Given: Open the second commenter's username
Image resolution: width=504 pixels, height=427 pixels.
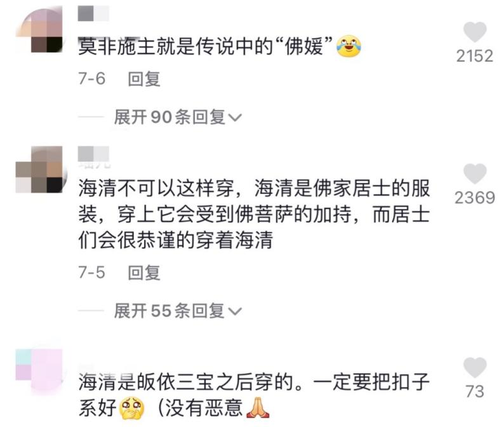Looking at the screenshot, I should coord(93,154).
